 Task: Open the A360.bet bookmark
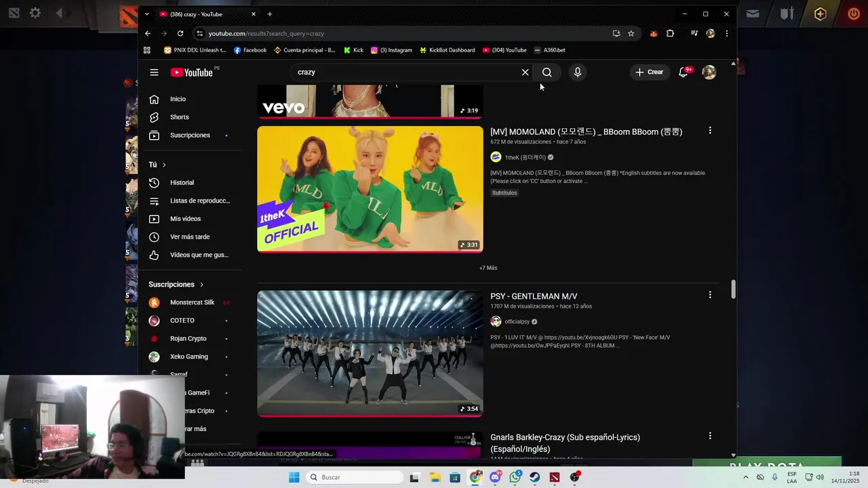pos(549,50)
